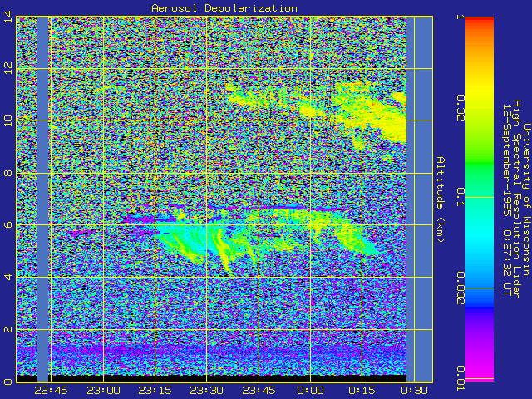
Task: Click the altitude label 4
Action: [8, 277]
